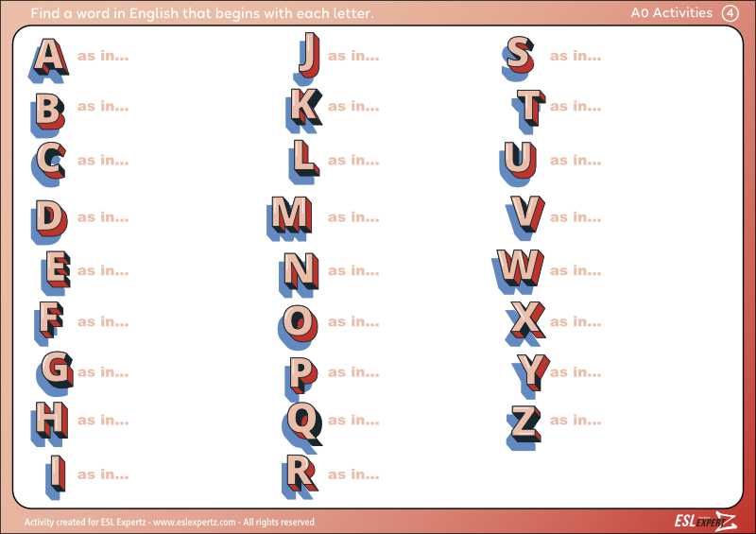Click 'as in...' next to letter C
The width and height of the screenshot is (756, 534).
pyautogui.click(x=103, y=160)
